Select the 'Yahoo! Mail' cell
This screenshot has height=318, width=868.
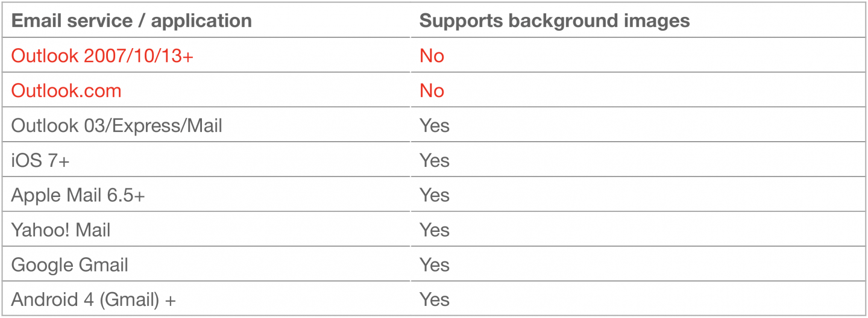pyautogui.click(x=61, y=230)
